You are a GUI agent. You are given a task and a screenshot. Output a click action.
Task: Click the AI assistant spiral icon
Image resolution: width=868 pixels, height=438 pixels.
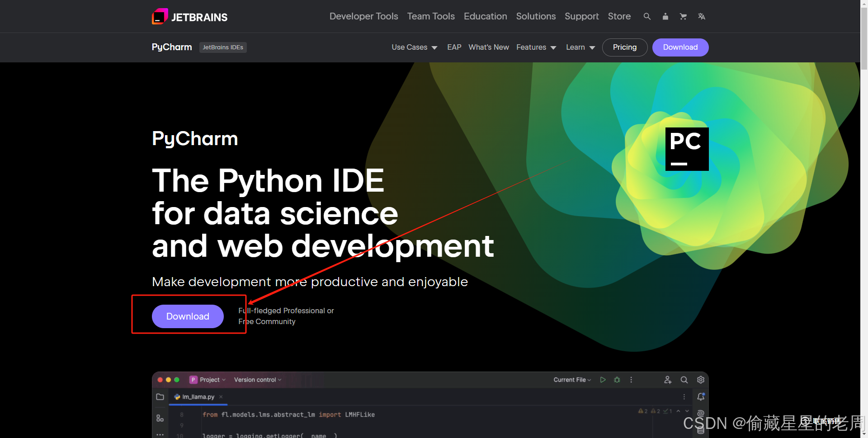pos(701,414)
